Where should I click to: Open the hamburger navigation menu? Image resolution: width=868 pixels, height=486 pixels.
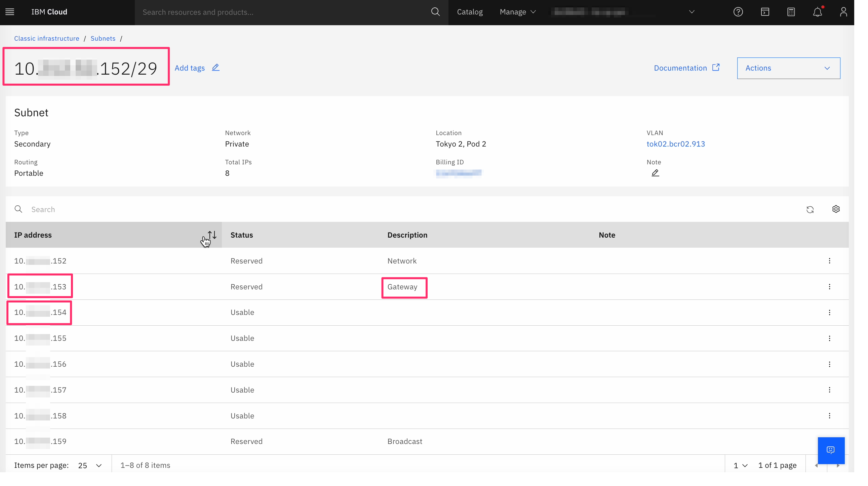[10, 12]
